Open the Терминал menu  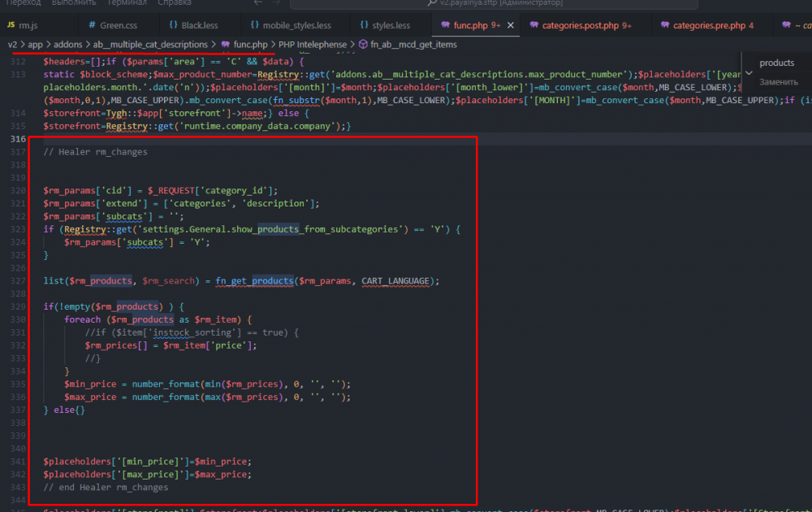(127, 3)
